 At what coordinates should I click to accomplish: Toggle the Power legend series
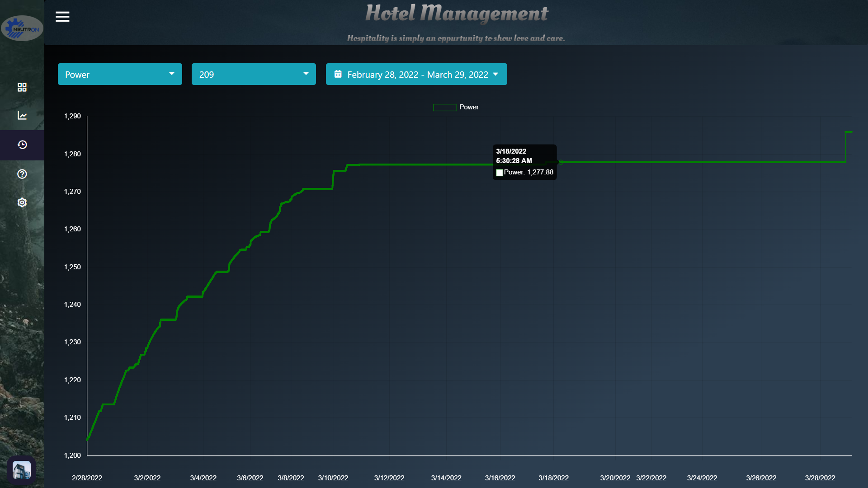(469, 107)
